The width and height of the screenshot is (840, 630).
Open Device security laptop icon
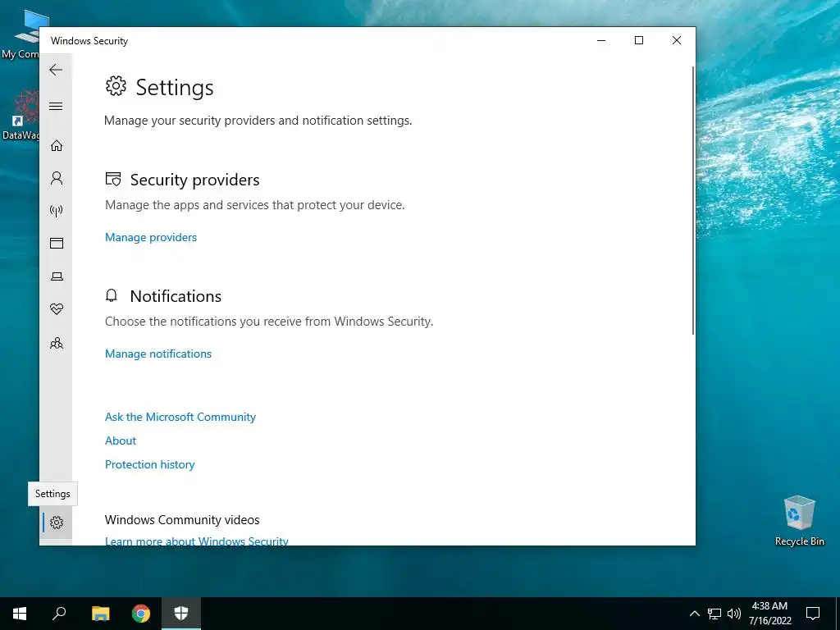click(x=57, y=276)
